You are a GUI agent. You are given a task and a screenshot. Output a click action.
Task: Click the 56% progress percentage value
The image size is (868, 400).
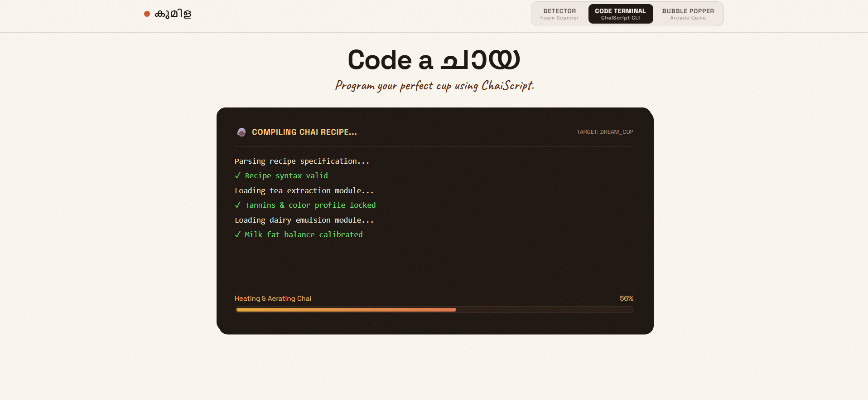point(627,298)
